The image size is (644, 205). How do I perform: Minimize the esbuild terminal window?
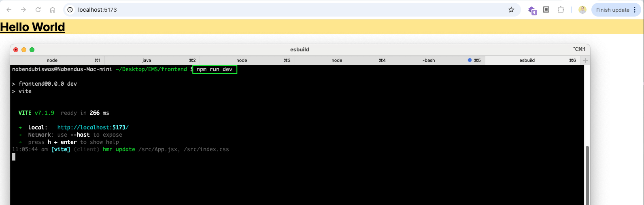pyautogui.click(x=24, y=50)
